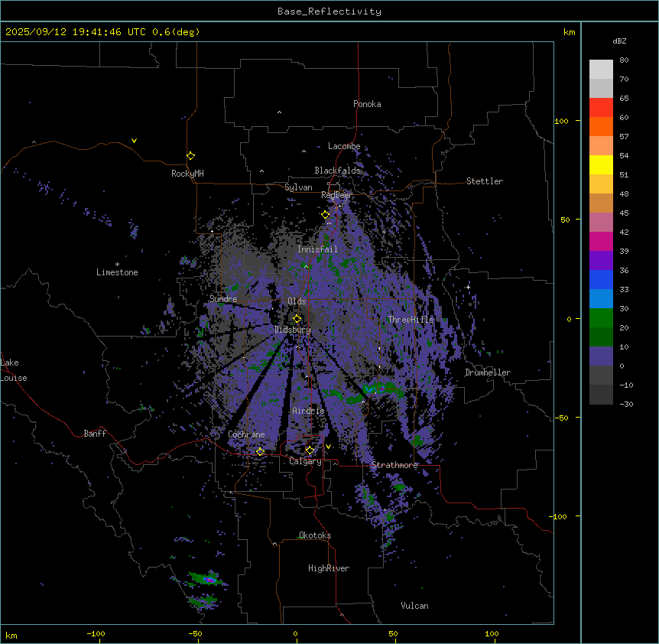
Task: Select the Lacombe city label
Action: click(344, 146)
